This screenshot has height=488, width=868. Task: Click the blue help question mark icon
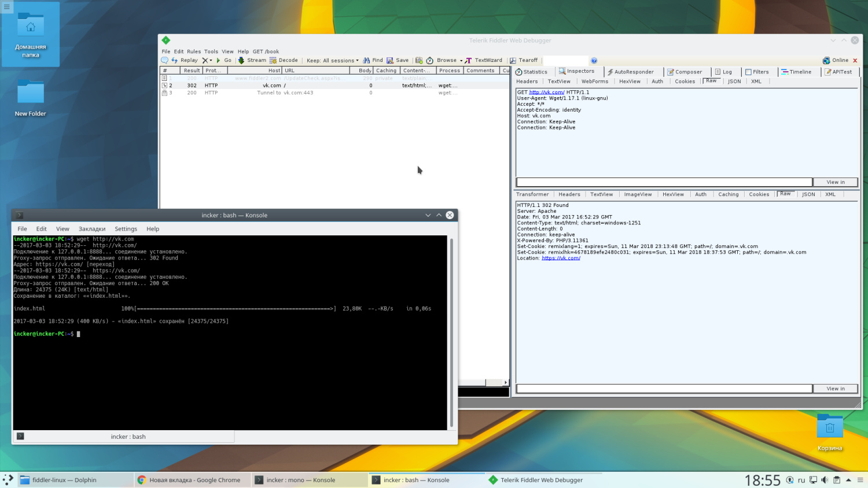594,60
